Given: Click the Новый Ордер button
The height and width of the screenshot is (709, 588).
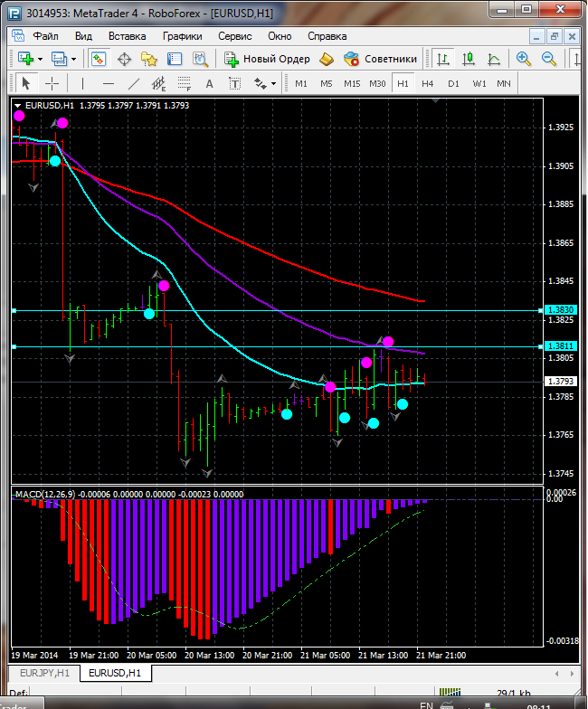Looking at the screenshot, I should 268,59.
